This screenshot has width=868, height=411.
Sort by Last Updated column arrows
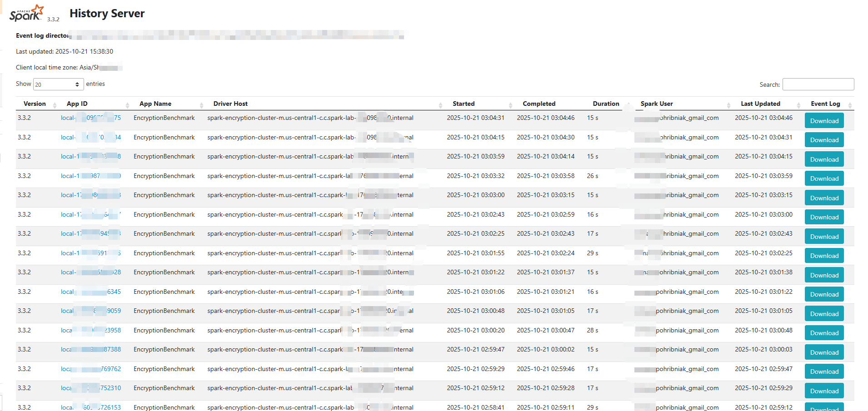(x=798, y=104)
